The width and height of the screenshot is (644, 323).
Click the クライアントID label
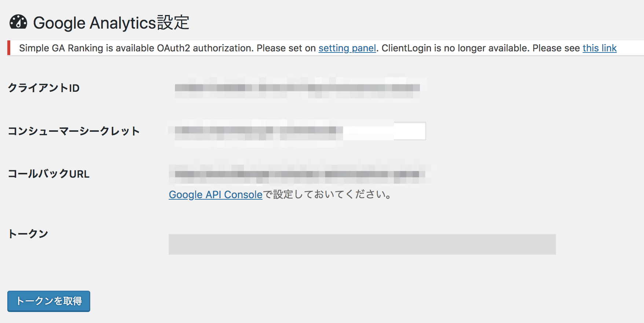tap(44, 88)
